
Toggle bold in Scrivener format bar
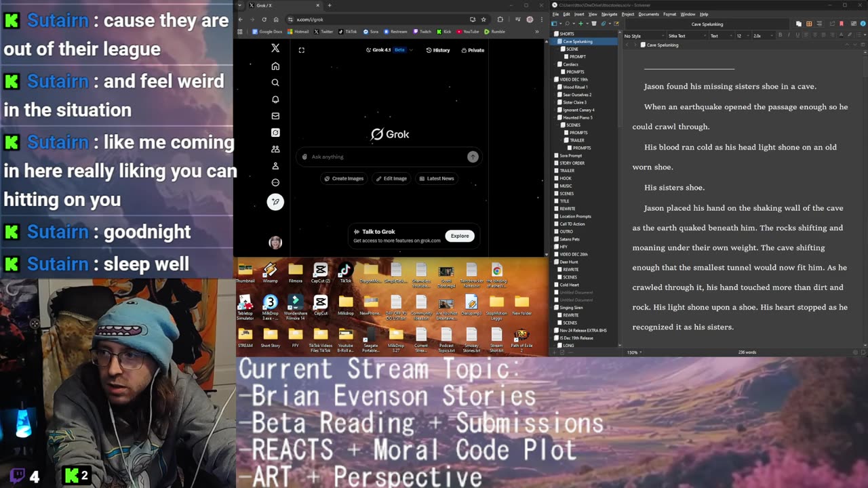click(780, 35)
